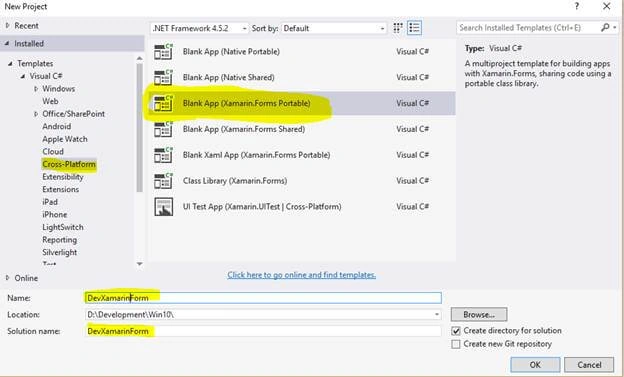Expand the Online section
624x377 pixels.
point(7,278)
